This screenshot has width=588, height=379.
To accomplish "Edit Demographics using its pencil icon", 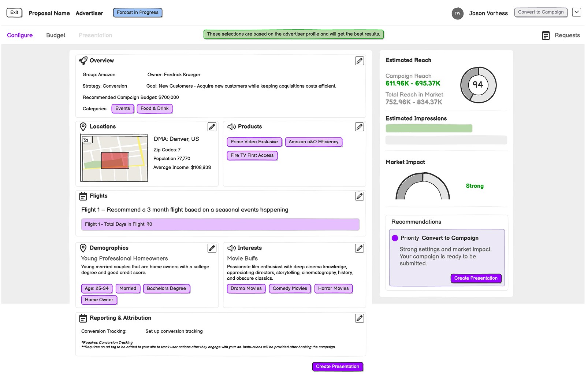I will (x=212, y=248).
